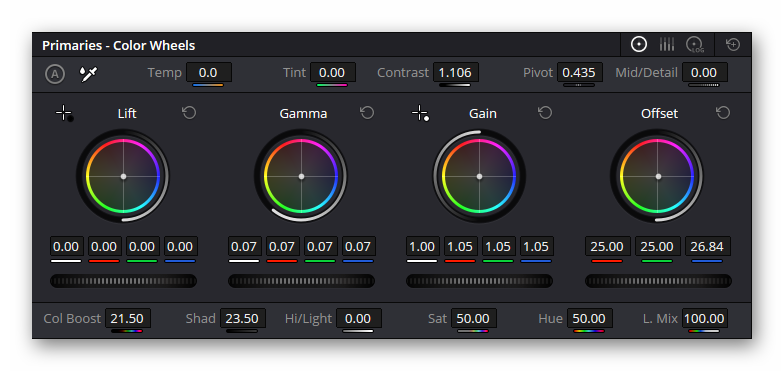The image size is (784, 371).
Task: Click the center of the Gain color wheel
Action: (479, 176)
